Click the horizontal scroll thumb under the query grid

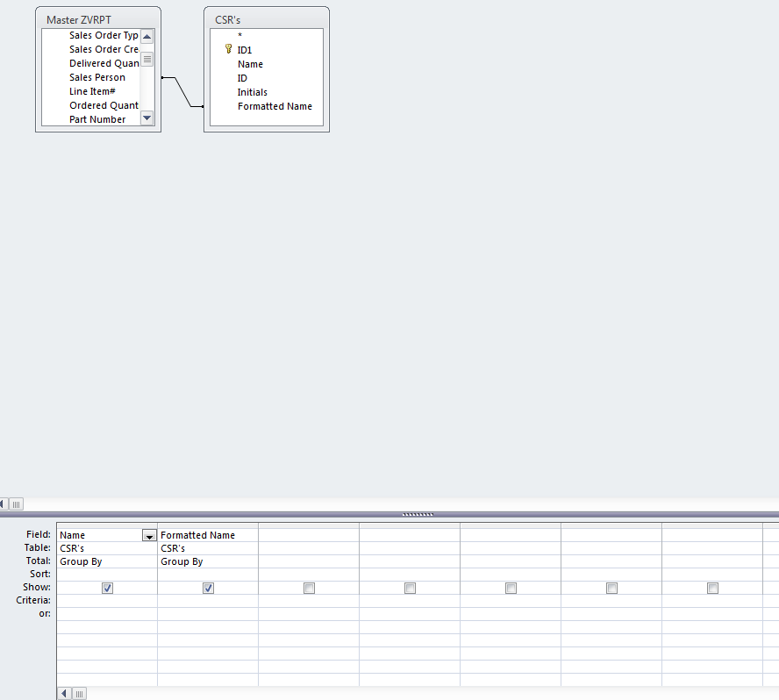click(80, 693)
